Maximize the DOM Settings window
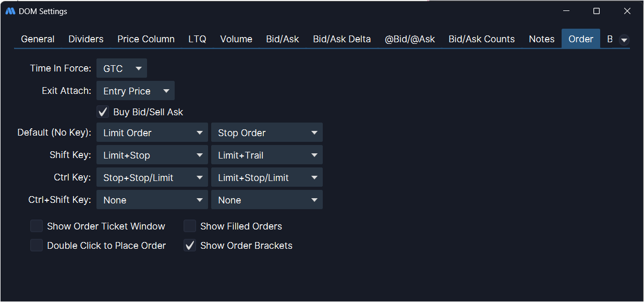Viewport: 644px width, 302px height. pyautogui.click(x=597, y=11)
